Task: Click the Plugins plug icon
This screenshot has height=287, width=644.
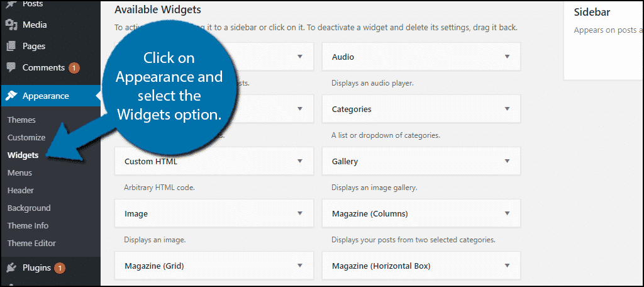Action: pos(11,268)
